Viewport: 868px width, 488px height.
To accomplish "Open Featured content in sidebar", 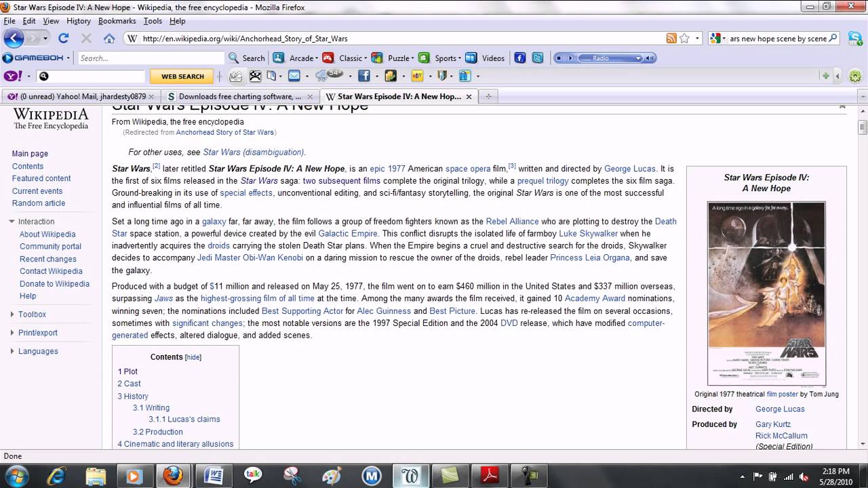I will click(x=41, y=178).
